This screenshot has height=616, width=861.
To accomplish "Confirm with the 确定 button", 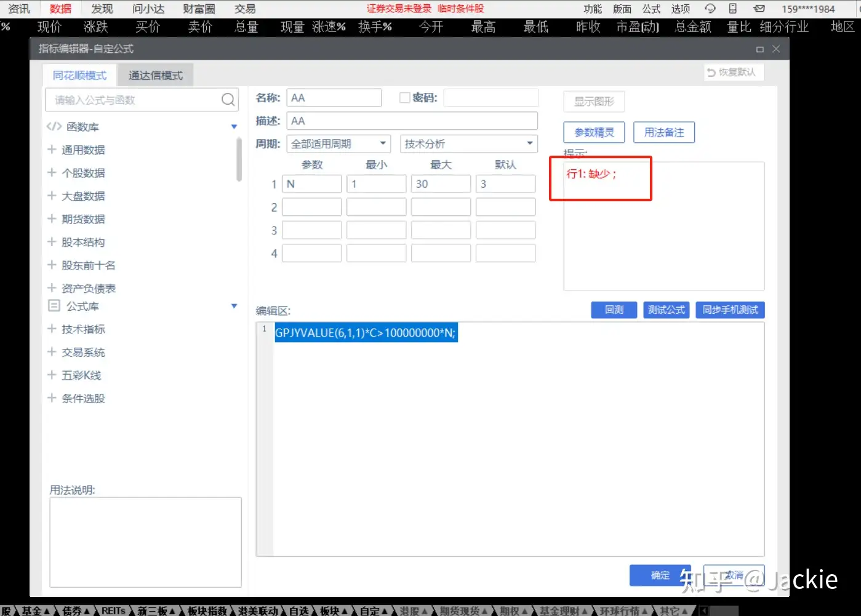I will [x=660, y=575].
